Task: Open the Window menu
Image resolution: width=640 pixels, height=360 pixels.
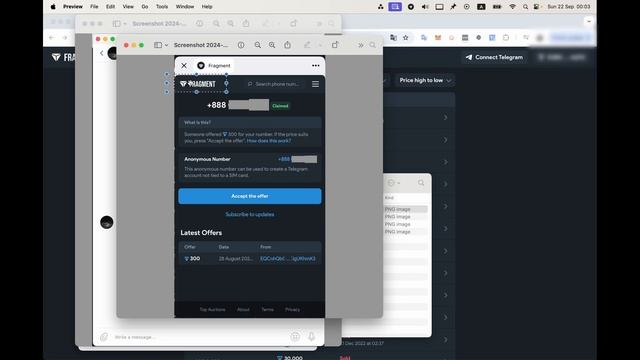Action: pyautogui.click(x=185, y=7)
